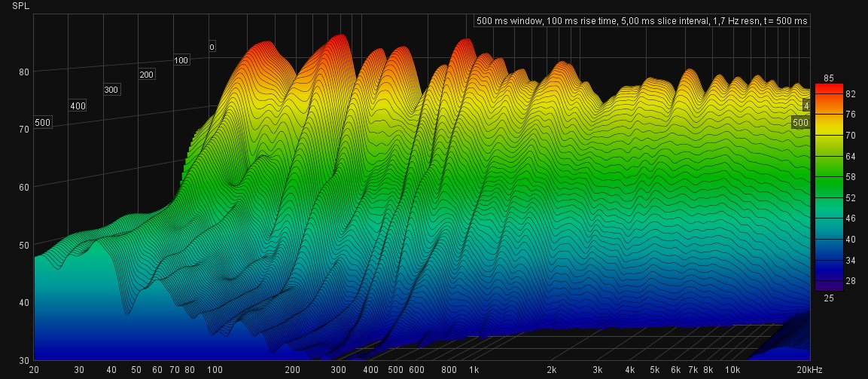Click the 25 minimum label below color scale
The width and height of the screenshot is (868, 379).
pos(828,298)
